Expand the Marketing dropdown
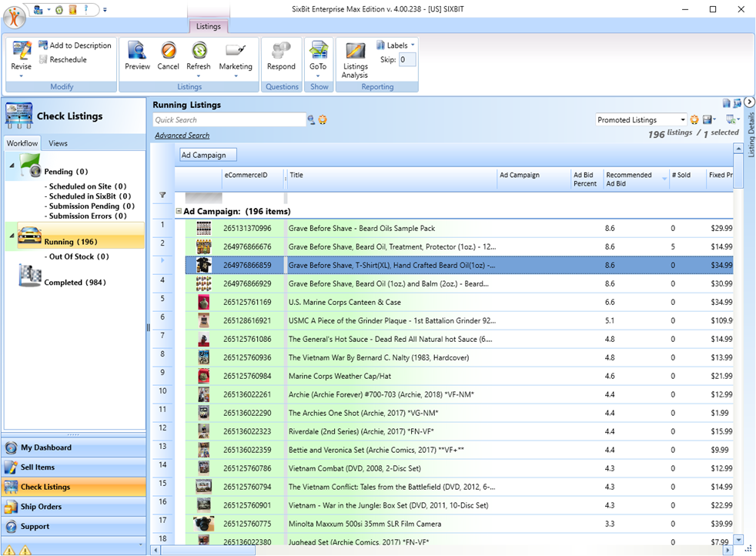 point(236,75)
